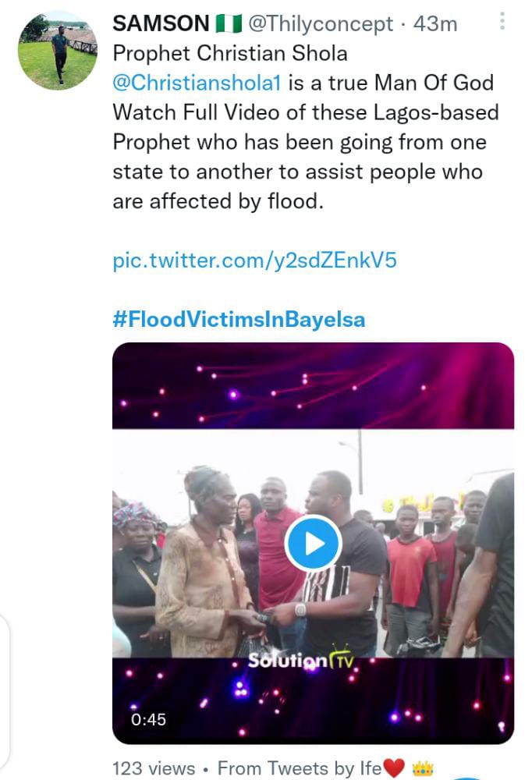Open the tweet's three-dot more options menu

point(502,21)
